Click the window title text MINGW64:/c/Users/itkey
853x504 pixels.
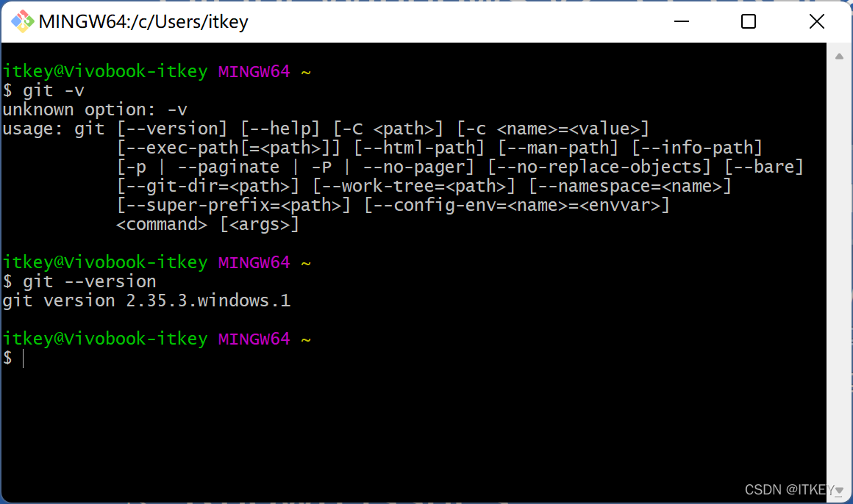143,22
